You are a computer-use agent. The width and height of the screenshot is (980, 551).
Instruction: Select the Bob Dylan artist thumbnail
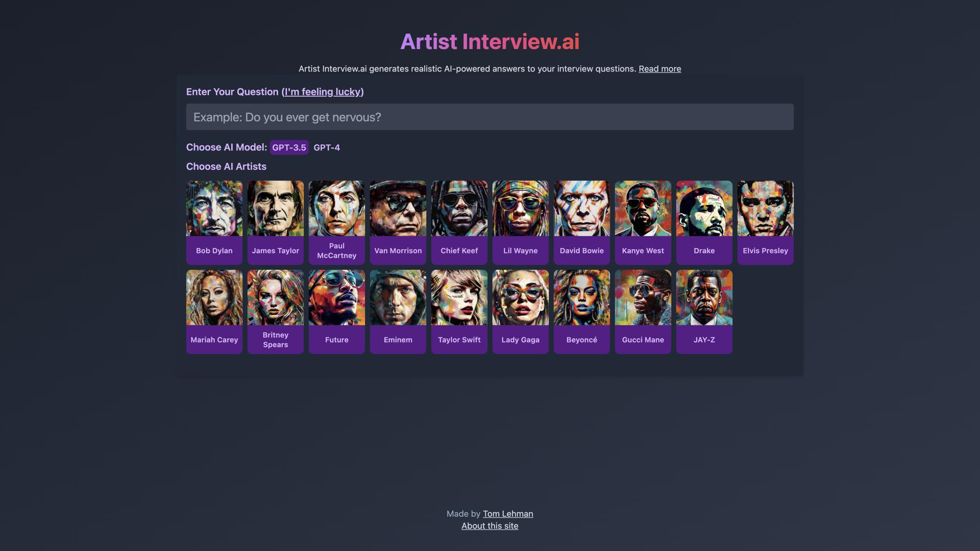pyautogui.click(x=214, y=222)
